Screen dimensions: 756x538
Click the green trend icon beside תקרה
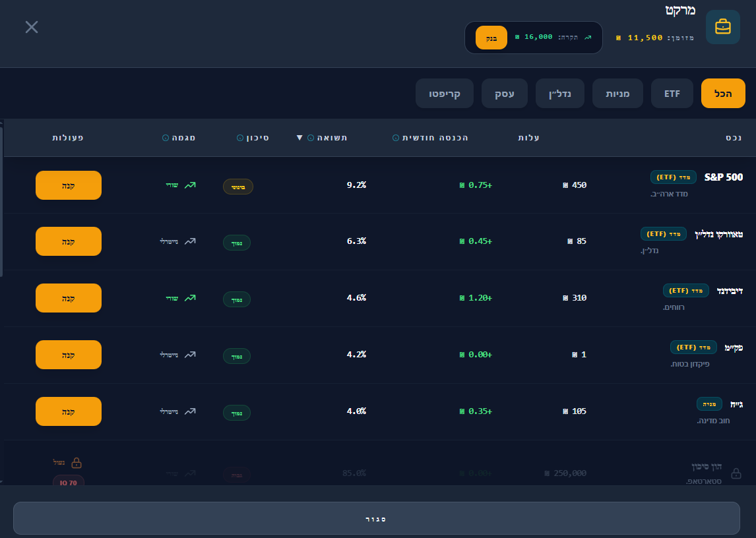coord(588,37)
